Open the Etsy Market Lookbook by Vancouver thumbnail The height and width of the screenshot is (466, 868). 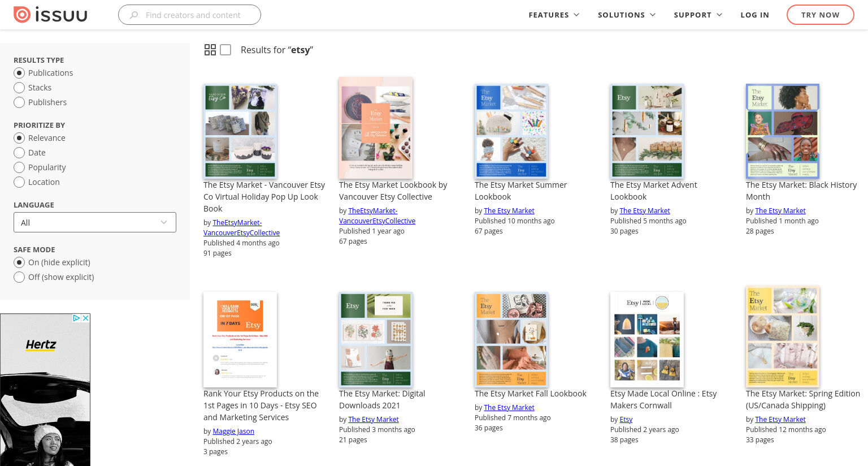point(376,128)
